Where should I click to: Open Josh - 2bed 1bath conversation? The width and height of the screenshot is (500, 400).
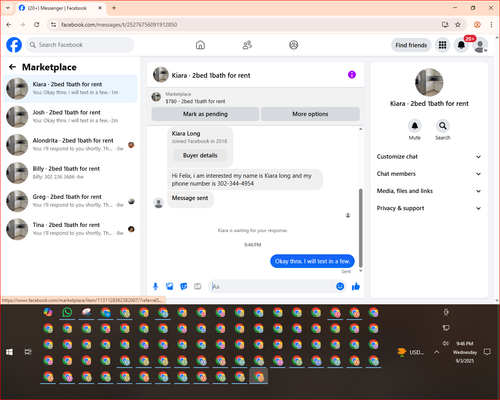point(70,117)
